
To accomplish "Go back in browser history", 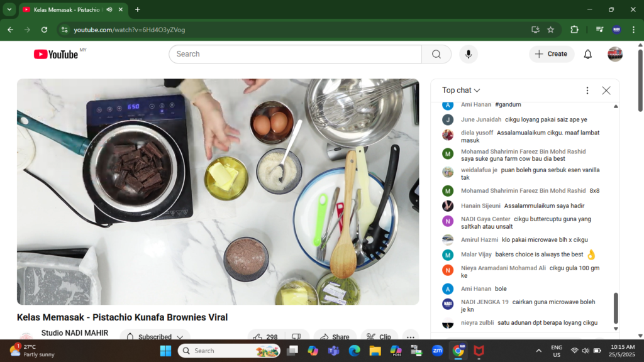I will click(11, 30).
